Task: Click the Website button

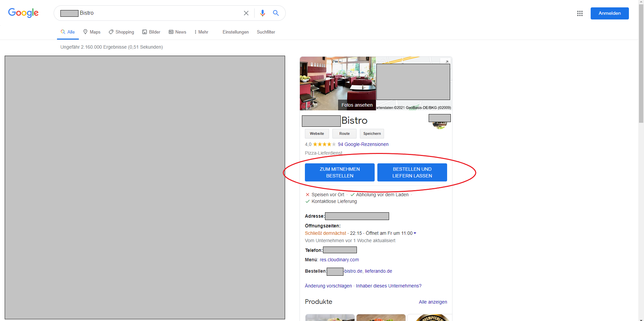Action: tap(317, 133)
